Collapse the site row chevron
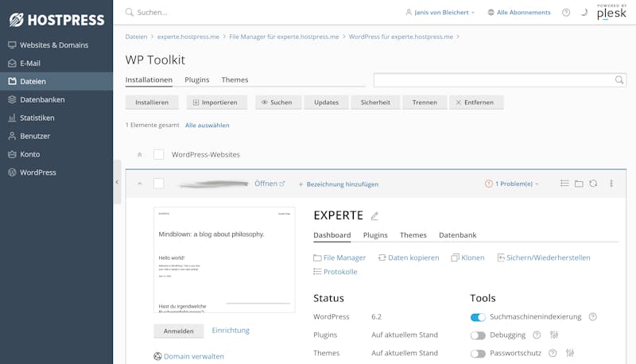This screenshot has height=364, width=636. (140, 184)
